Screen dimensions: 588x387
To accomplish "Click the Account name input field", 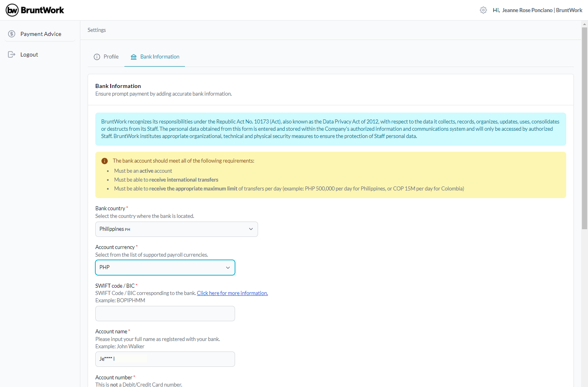I will click(165, 359).
